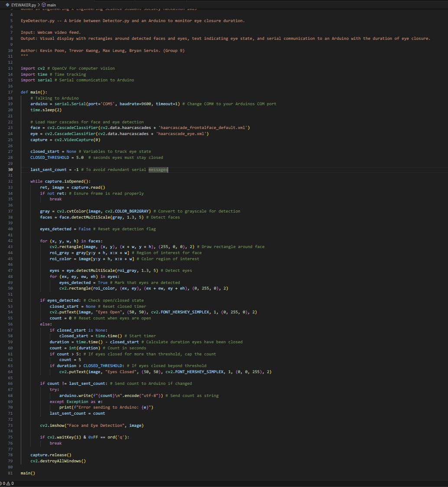Click the Python file icon in the breadcrumb
The width and height of the screenshot is (448, 487).
[x=7, y=5]
